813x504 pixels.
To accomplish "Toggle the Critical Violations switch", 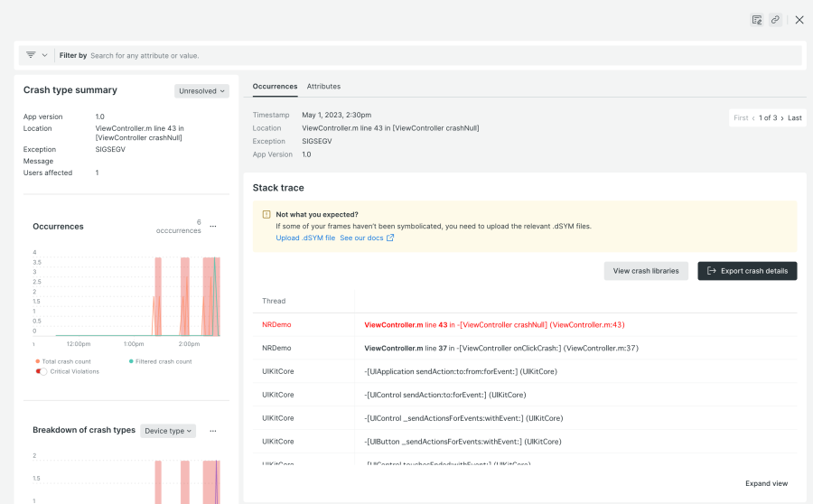I will [x=41, y=371].
